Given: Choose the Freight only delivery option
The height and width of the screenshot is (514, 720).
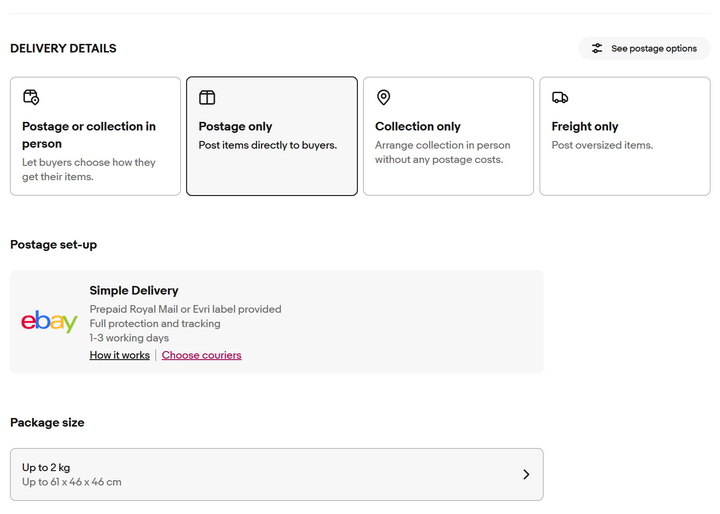Looking at the screenshot, I should pyautogui.click(x=625, y=136).
